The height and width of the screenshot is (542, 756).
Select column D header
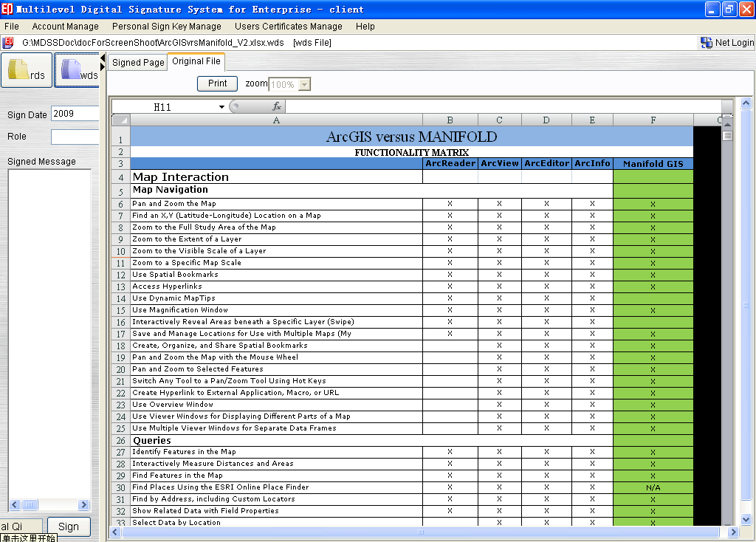pyautogui.click(x=546, y=120)
